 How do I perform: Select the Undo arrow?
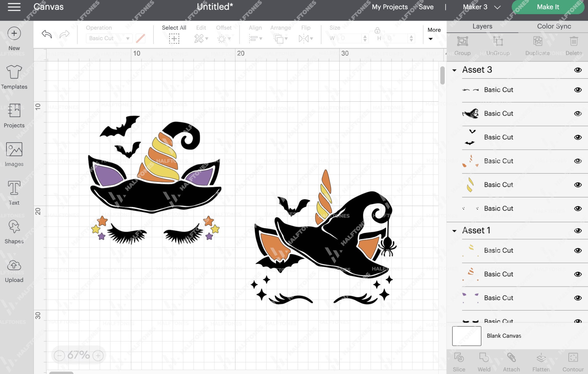(47, 34)
